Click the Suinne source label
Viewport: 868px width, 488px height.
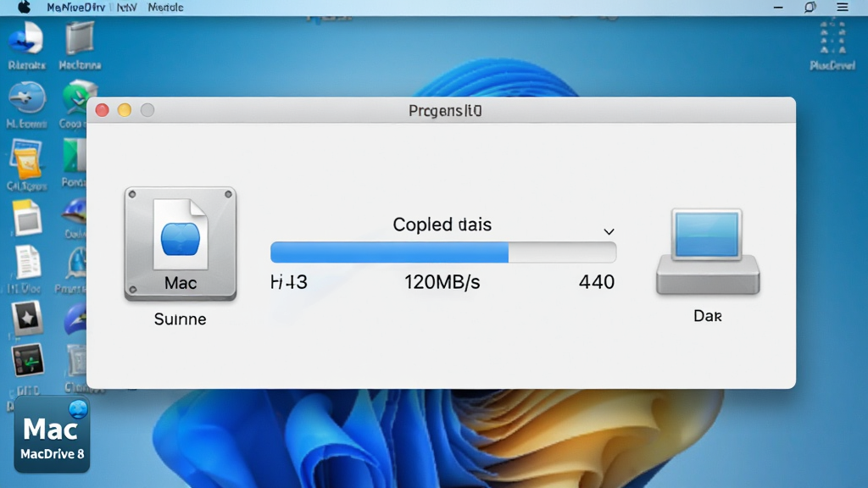[180, 319]
